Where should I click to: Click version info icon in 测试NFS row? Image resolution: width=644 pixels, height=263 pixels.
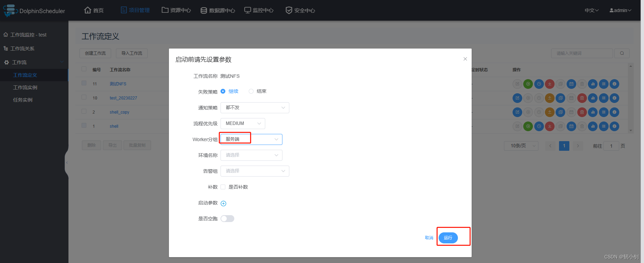point(614,84)
